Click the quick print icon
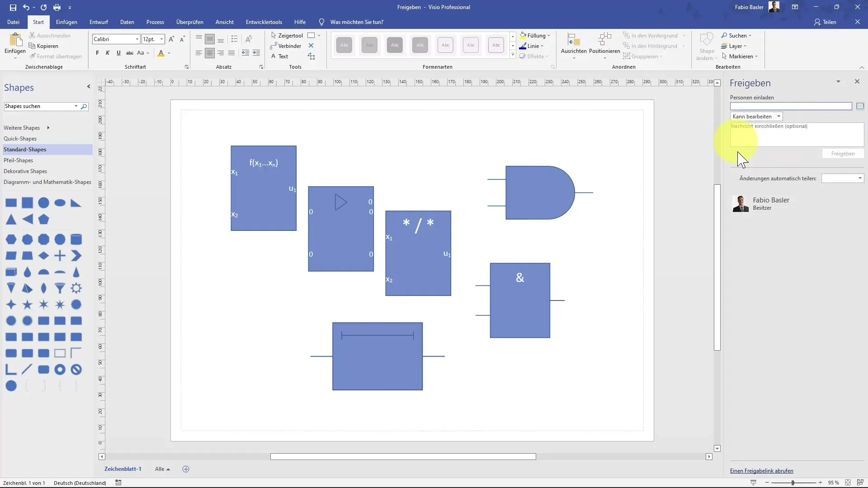 (x=57, y=7)
